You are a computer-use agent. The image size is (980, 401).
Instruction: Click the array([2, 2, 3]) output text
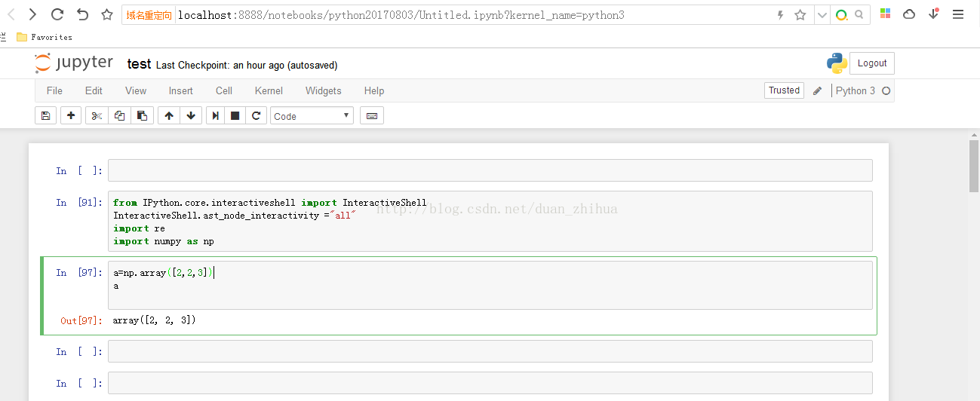[155, 320]
